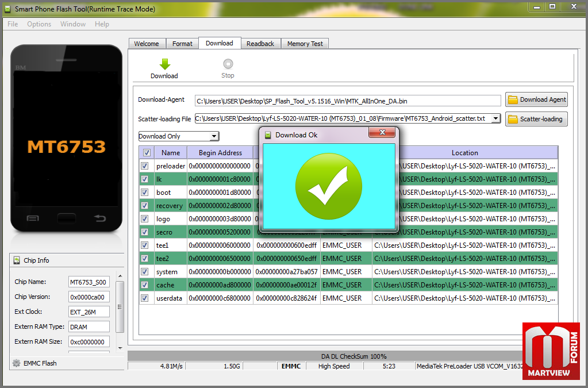Click the Download Ok dialog title icon
Image resolution: width=588 pixels, height=388 pixels.
(268, 135)
